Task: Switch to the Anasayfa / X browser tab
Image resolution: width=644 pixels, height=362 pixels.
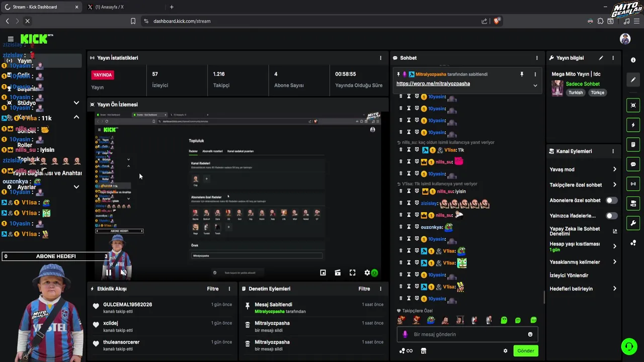Action: (x=124, y=7)
